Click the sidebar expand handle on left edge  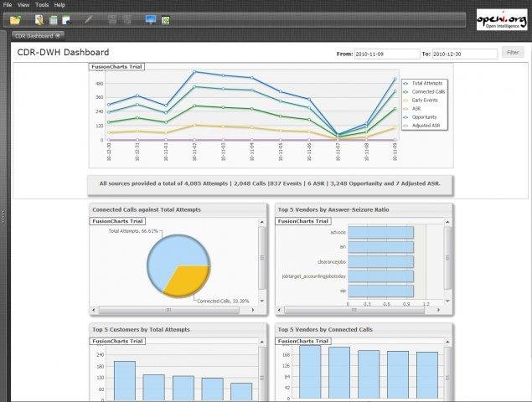coord(3,216)
